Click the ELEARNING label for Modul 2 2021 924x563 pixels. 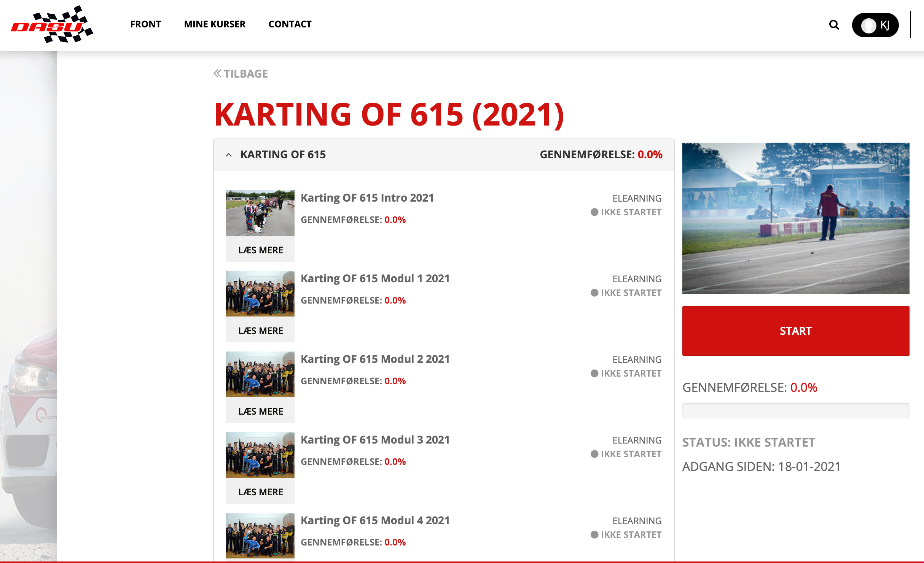point(637,359)
